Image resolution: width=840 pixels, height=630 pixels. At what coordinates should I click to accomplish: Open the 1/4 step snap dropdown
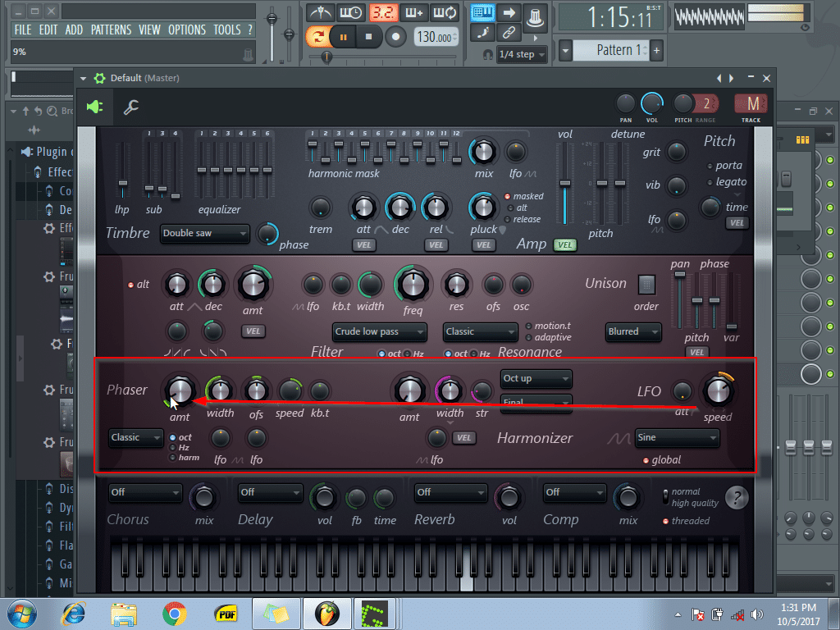(521, 55)
